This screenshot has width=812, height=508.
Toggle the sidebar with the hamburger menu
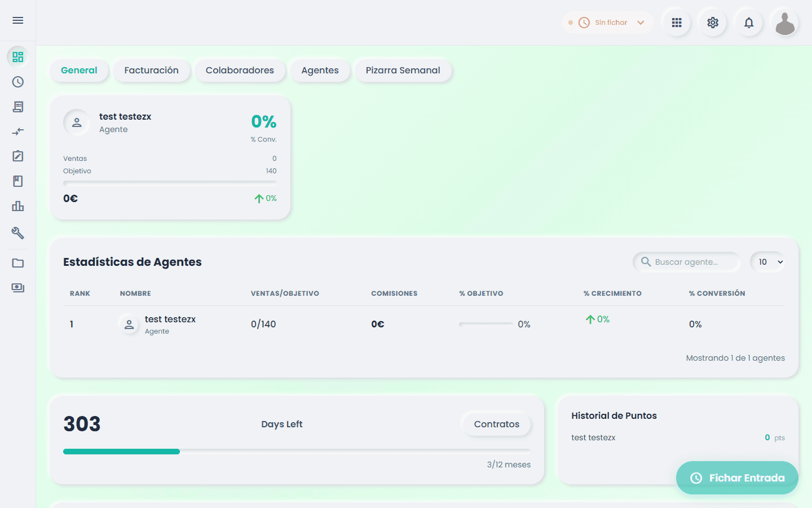click(x=17, y=20)
